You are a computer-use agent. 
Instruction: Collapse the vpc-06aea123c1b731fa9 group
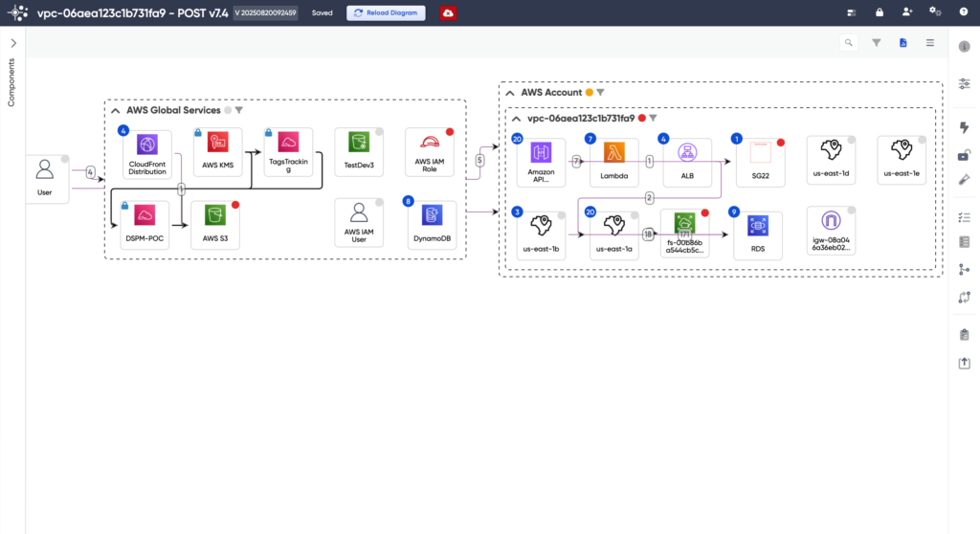(x=516, y=118)
